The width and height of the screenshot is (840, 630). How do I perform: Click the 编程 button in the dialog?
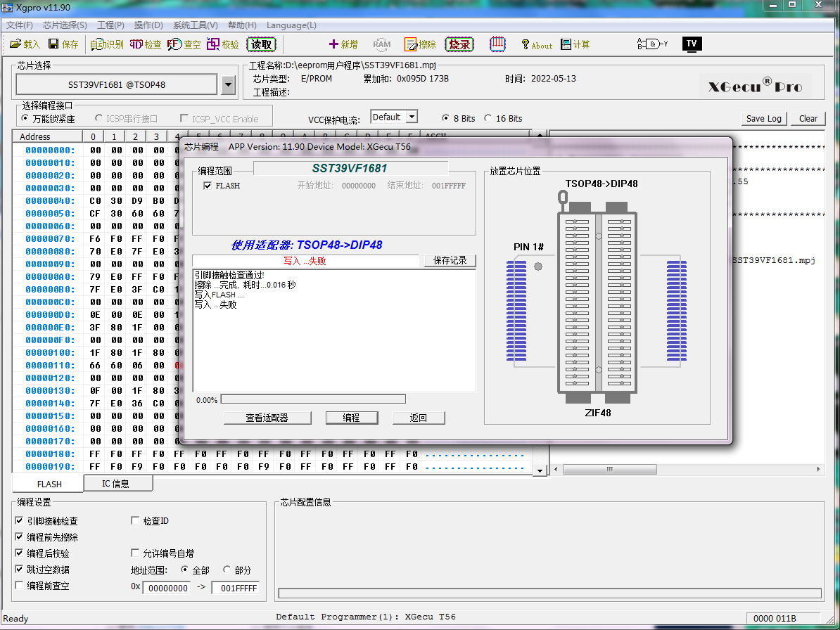coord(351,418)
